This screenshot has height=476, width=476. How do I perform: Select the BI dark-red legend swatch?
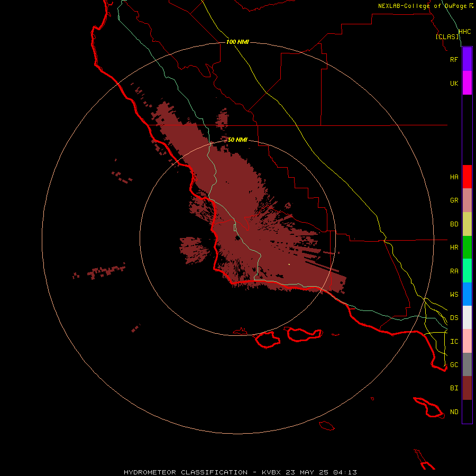pos(467,388)
